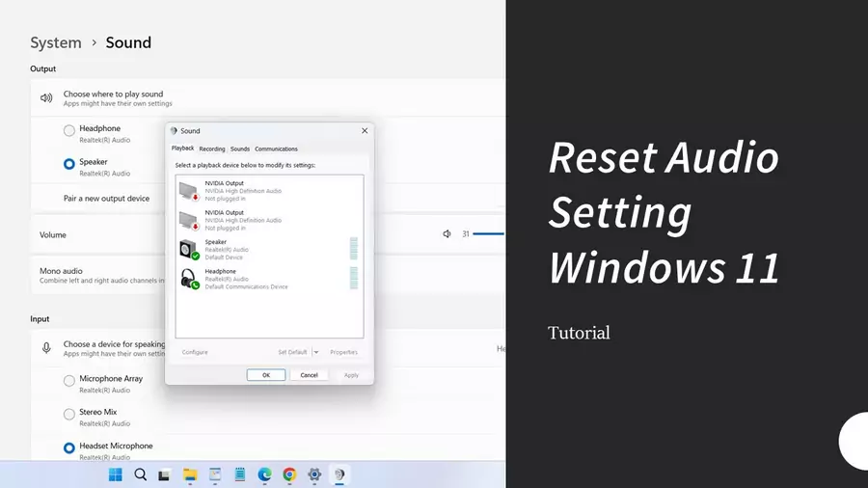Image resolution: width=868 pixels, height=488 pixels.
Task: Open taskbar Search
Action: [141, 474]
